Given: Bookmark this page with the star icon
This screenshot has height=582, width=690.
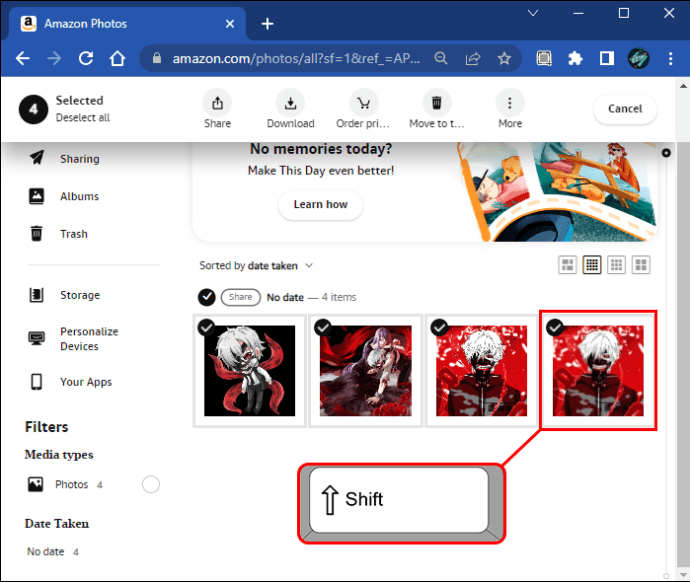Looking at the screenshot, I should (x=504, y=58).
